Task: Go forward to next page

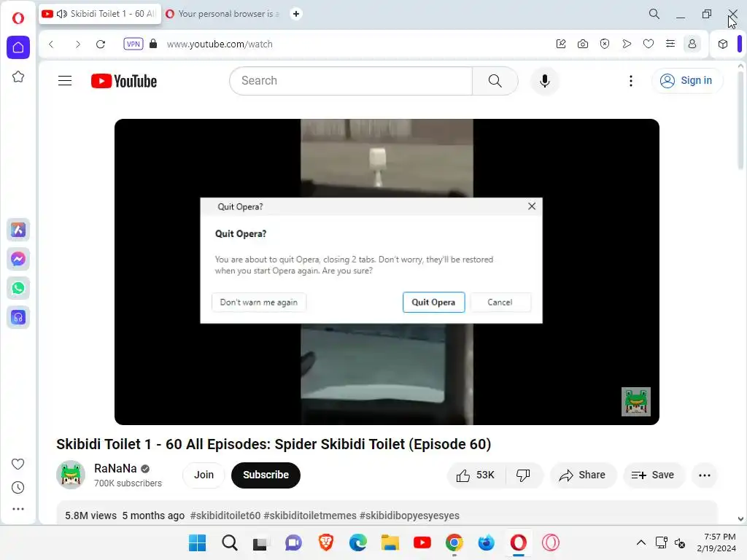Action: [x=77, y=44]
